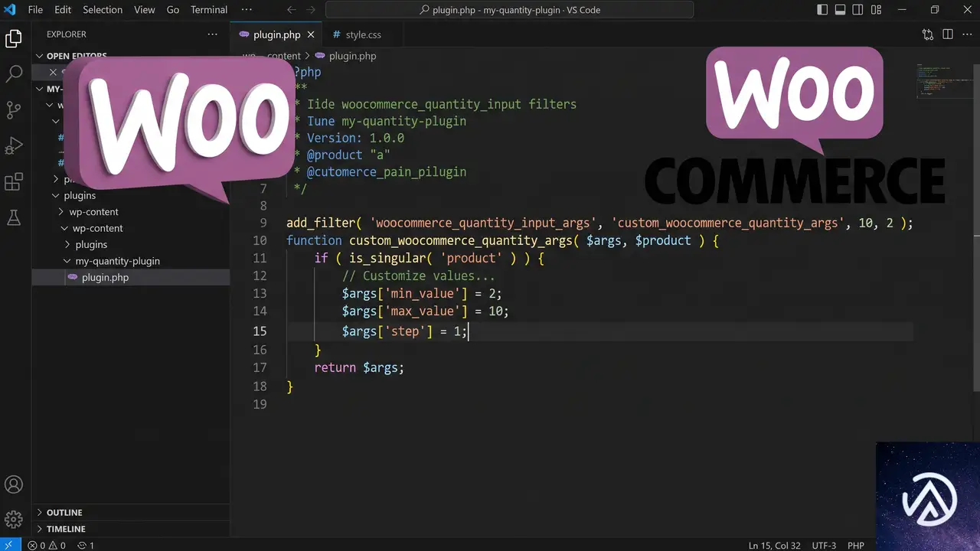Image resolution: width=980 pixels, height=551 pixels.
Task: Open the Go menu
Action: [x=173, y=10]
